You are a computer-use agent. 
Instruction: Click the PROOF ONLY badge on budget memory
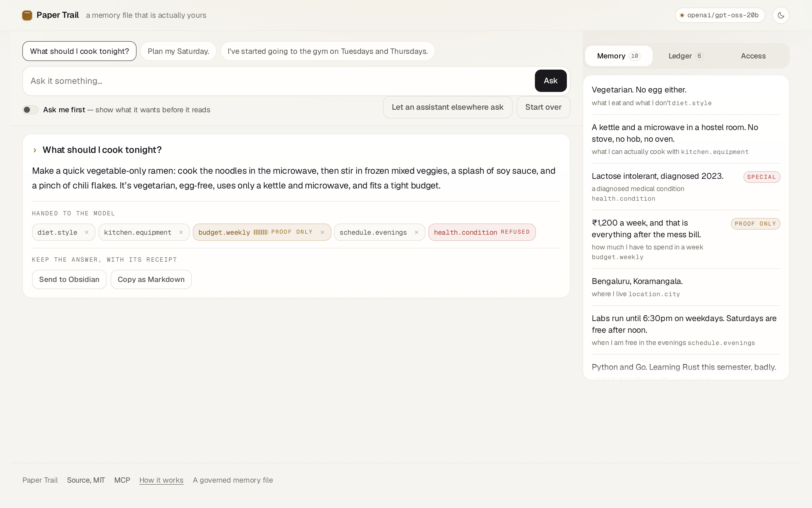[x=755, y=224]
